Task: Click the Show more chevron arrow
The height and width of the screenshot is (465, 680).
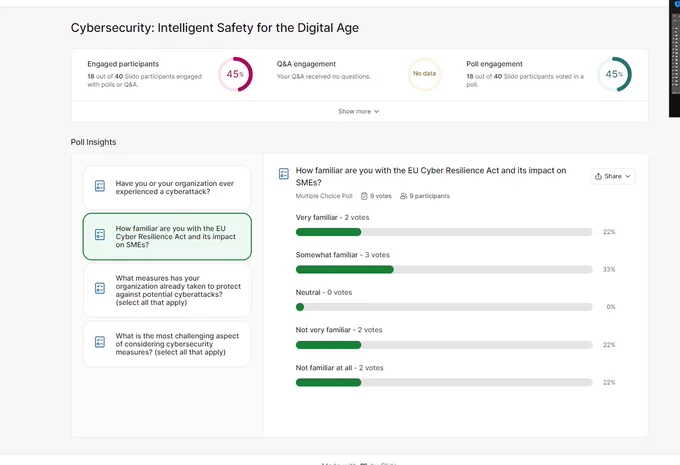Action: (x=376, y=111)
